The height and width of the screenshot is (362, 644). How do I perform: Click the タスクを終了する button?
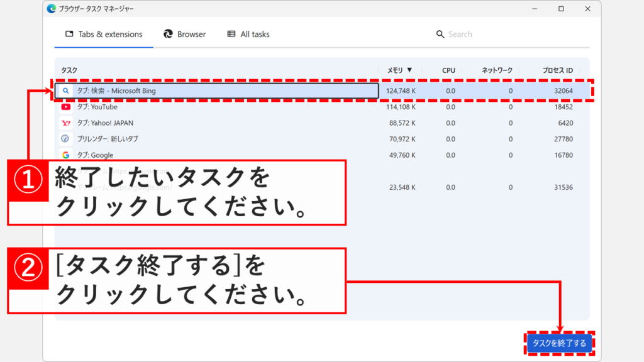point(558,344)
